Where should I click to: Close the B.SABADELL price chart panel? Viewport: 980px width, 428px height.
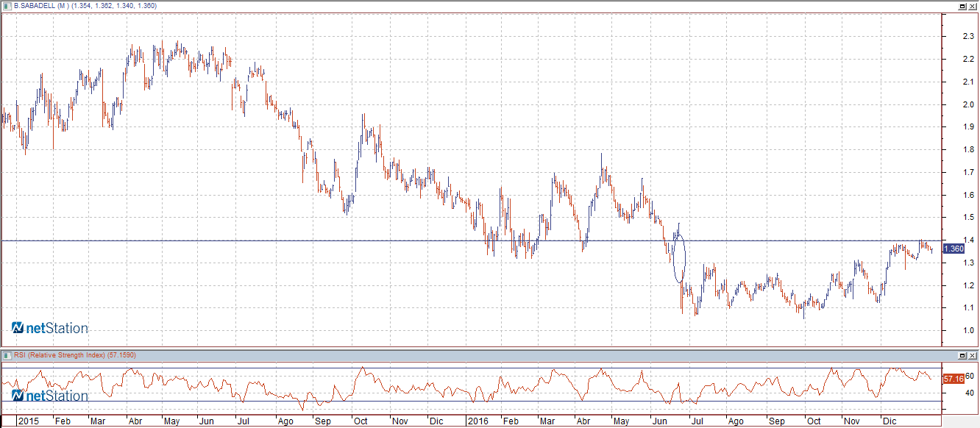(972, 6)
